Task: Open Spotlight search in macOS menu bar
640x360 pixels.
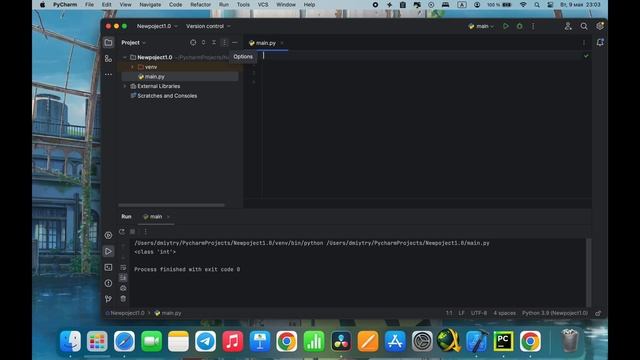Action: click(x=537, y=4)
